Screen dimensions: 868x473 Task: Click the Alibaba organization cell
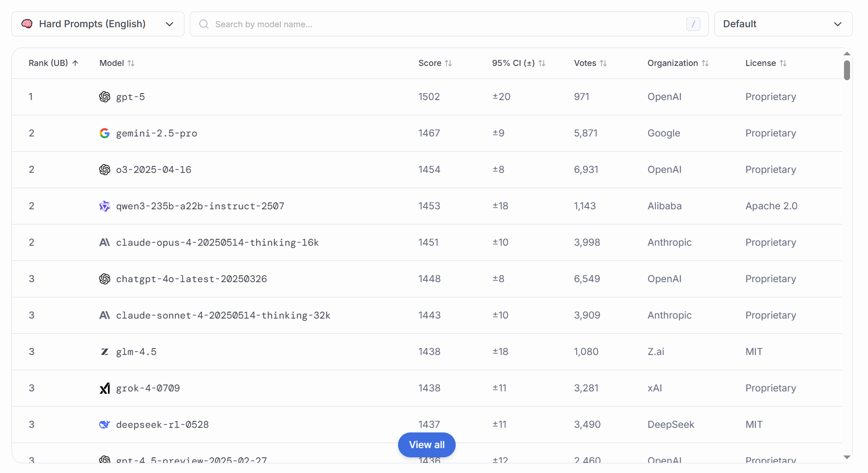(x=665, y=206)
